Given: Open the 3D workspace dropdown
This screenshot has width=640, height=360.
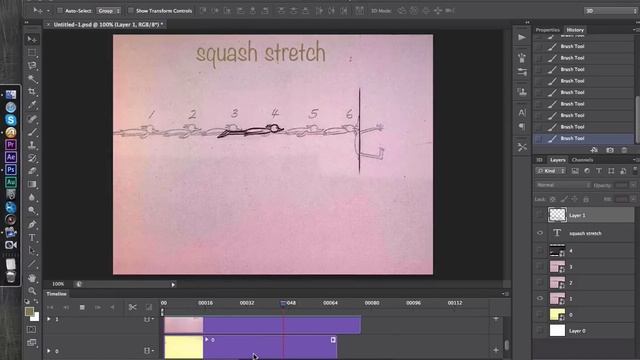Looking at the screenshot, I should pyautogui.click(x=611, y=11).
